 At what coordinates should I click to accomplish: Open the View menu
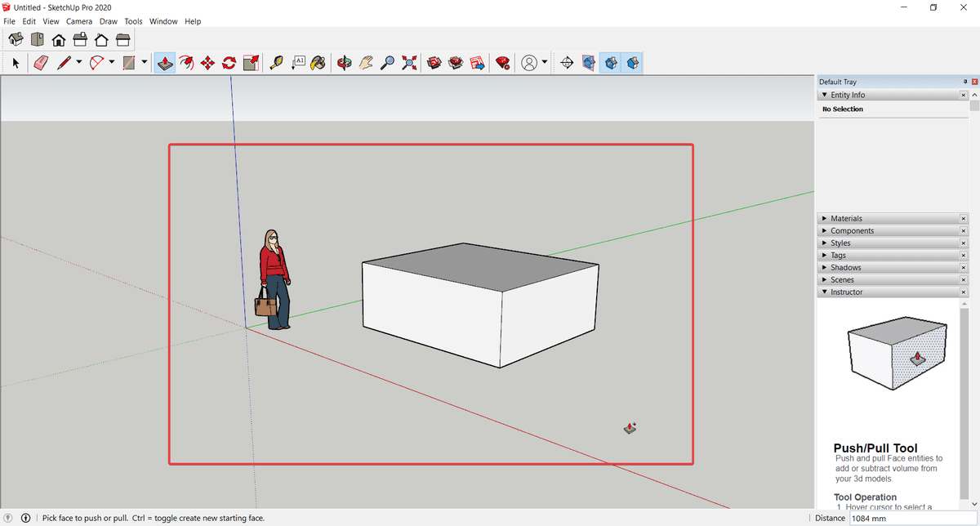[51, 21]
